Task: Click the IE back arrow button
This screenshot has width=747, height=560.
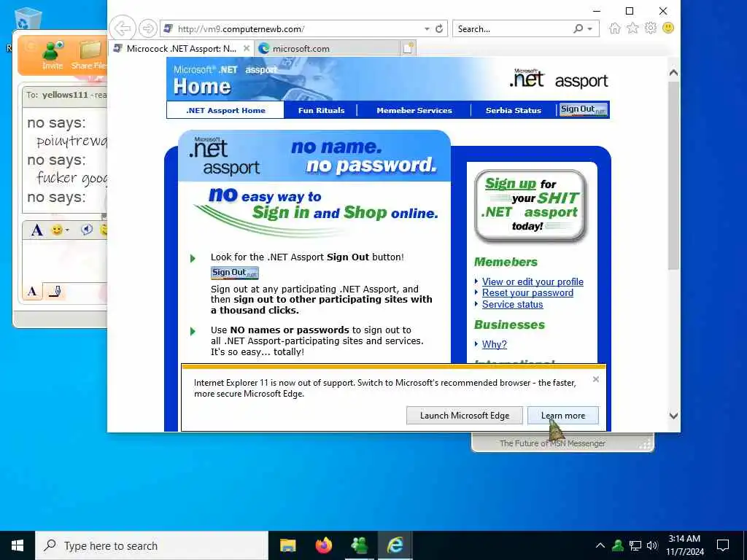Action: [123, 28]
